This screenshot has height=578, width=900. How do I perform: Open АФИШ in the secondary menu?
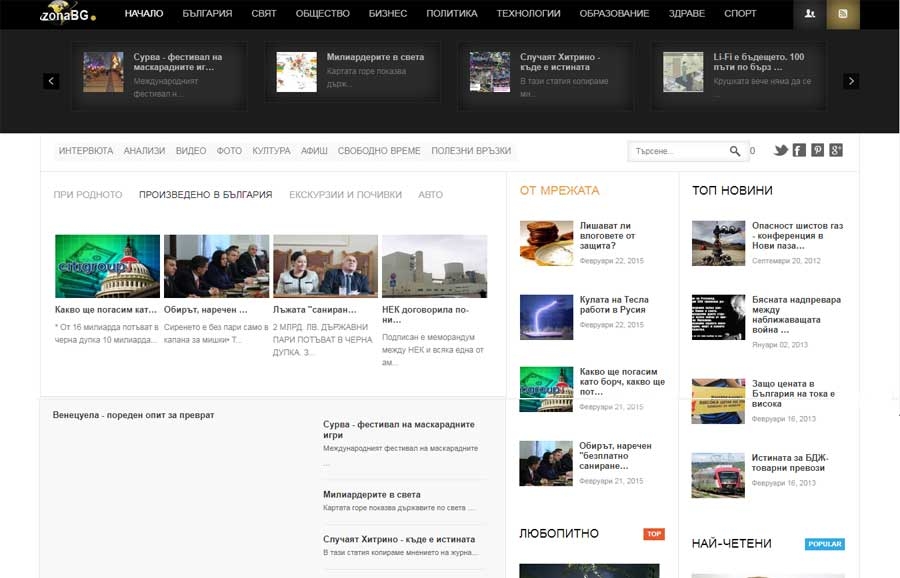coord(314,151)
